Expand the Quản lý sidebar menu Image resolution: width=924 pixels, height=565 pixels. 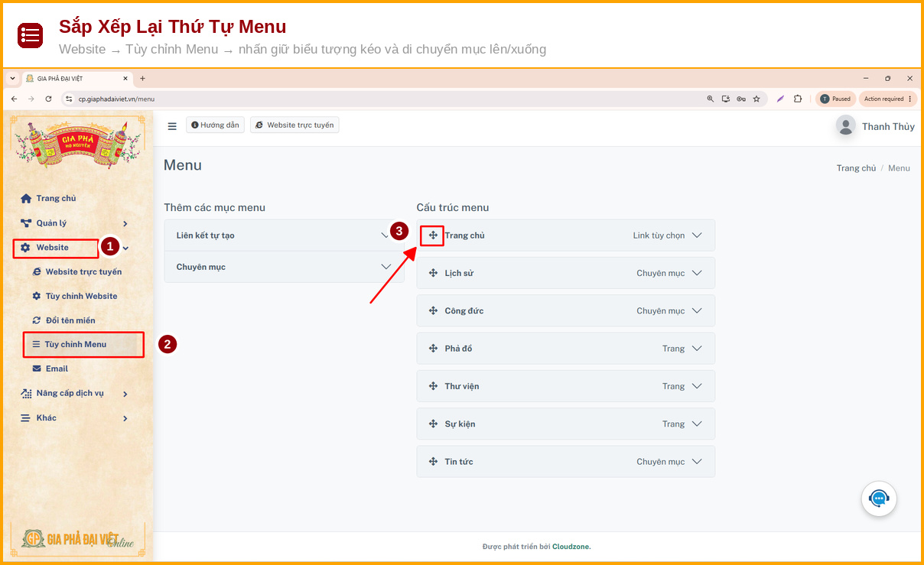tap(74, 223)
